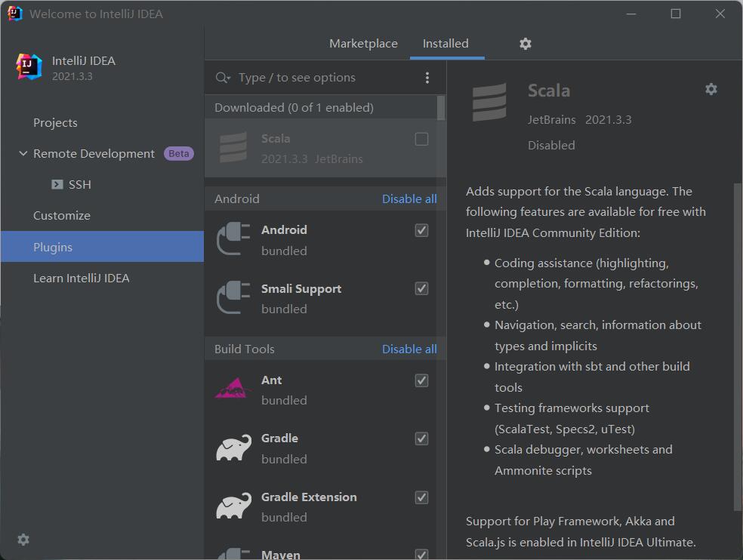Click Disable all for Android plugins
The width and height of the screenshot is (743, 560).
click(409, 199)
